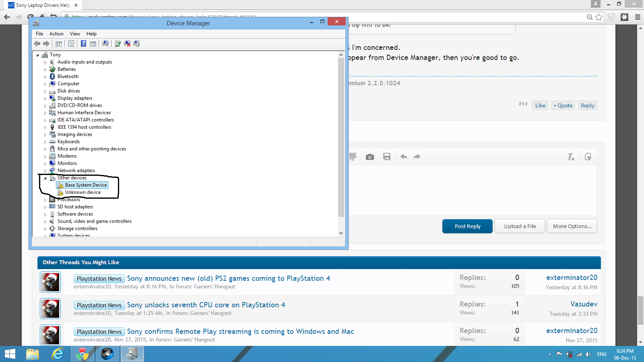Select the Sony Laptop Drivers Help browser tab
The image size is (644, 362).
(x=43, y=5)
